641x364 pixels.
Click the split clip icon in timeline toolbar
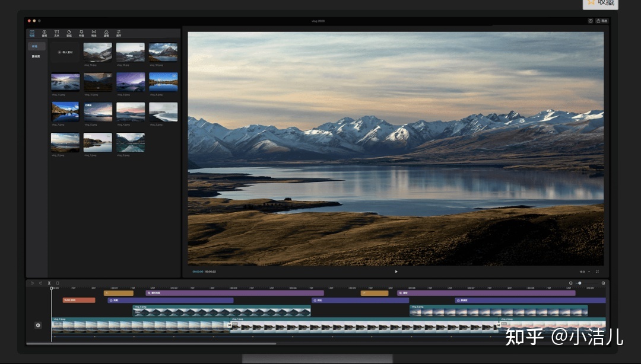click(49, 283)
